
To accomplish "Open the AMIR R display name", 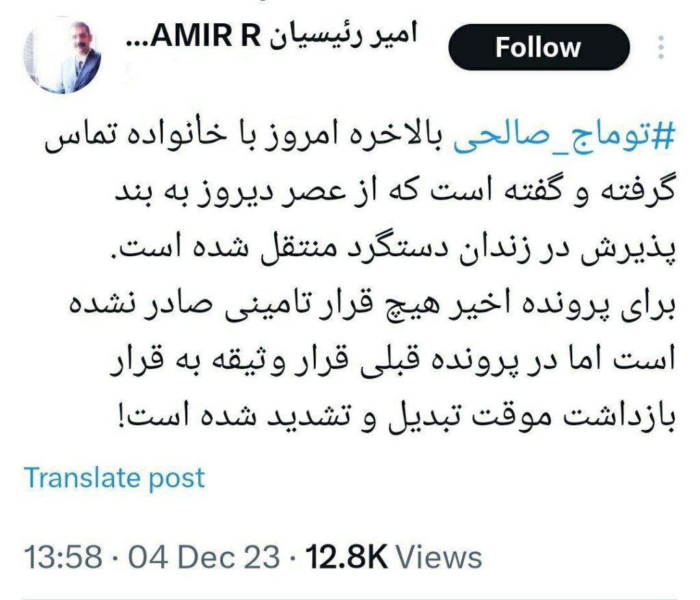I will (x=205, y=36).
